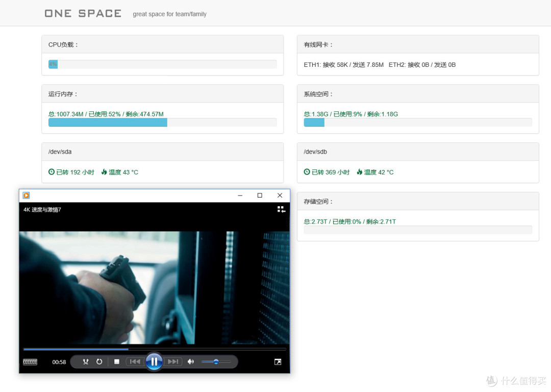Click the system space text '总:1.38G / 已使用:9%'
Screen dimensions: 551x392
(333, 114)
